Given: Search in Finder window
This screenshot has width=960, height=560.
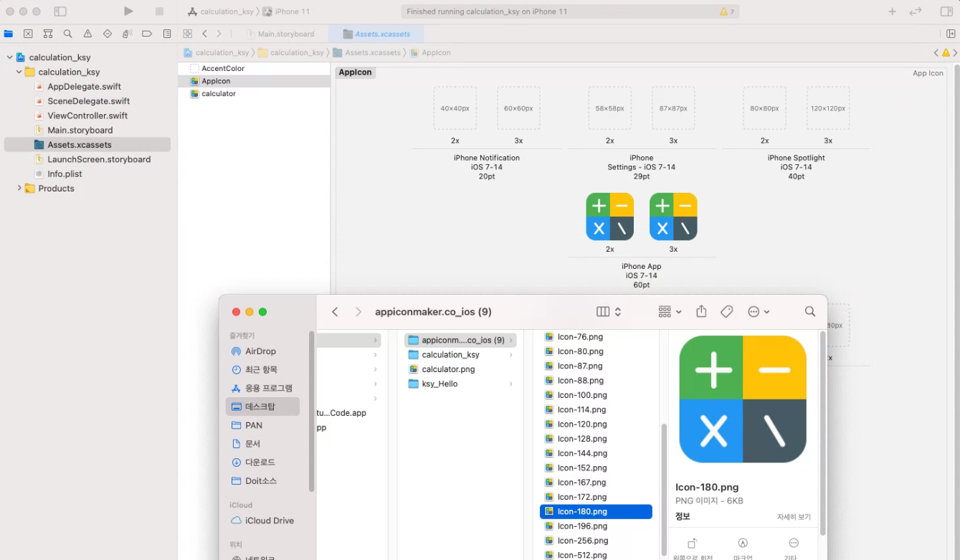Looking at the screenshot, I should [x=810, y=312].
